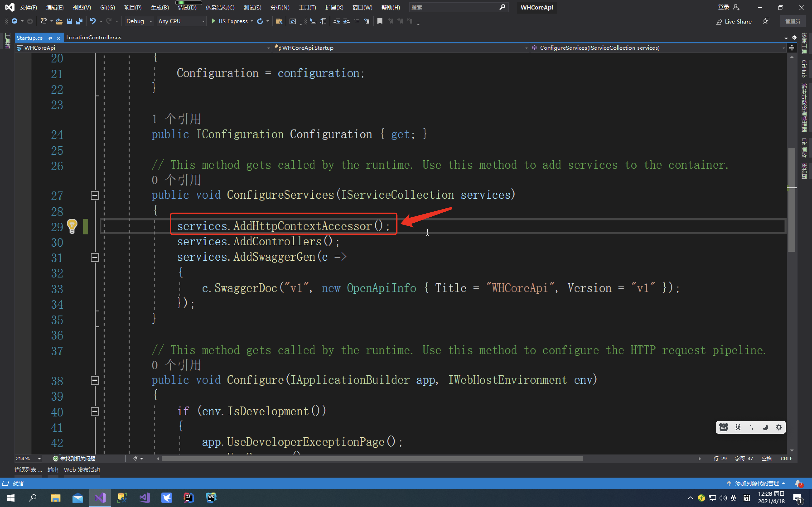Image resolution: width=812 pixels, height=507 pixels.
Task: Open the 调试(D) menu
Action: pos(187,7)
